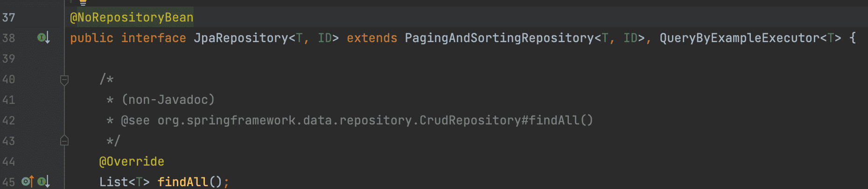868x189 pixels.
Task: Click the (non-Javadoc) comment text
Action: coord(168,100)
